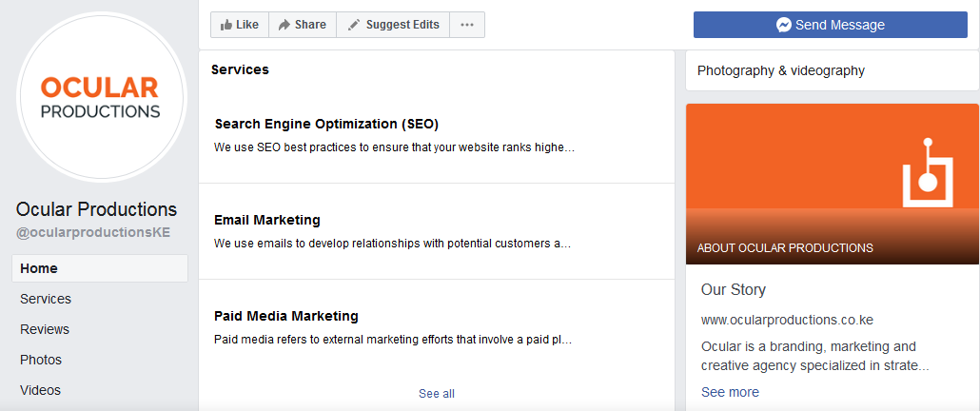Click Suggest Edits pencil button

pos(393,25)
